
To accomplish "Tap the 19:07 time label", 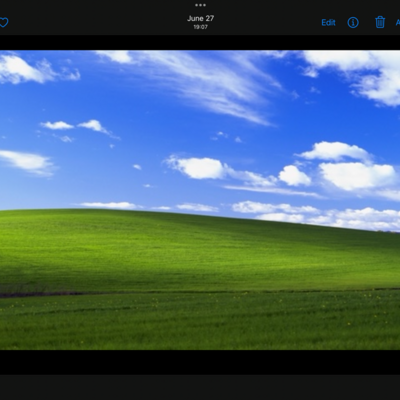I will coord(201,27).
